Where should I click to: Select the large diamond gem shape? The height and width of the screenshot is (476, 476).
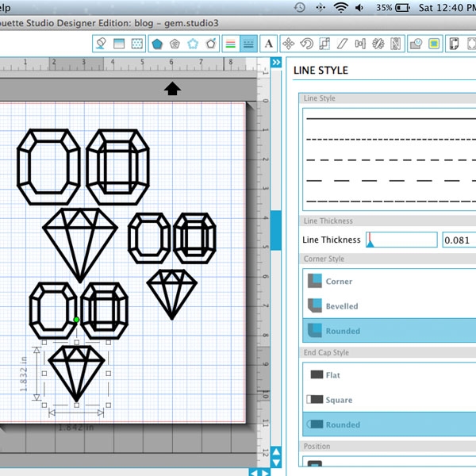click(80, 245)
